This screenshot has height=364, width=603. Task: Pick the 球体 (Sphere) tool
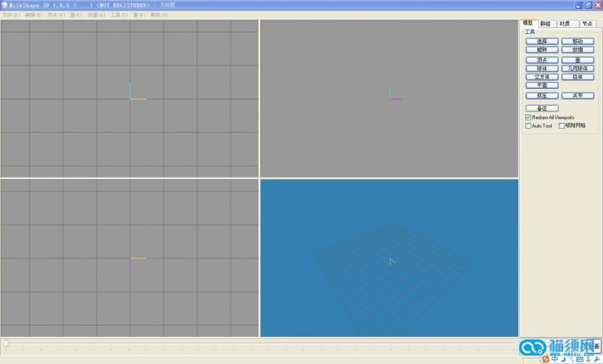pyautogui.click(x=542, y=69)
